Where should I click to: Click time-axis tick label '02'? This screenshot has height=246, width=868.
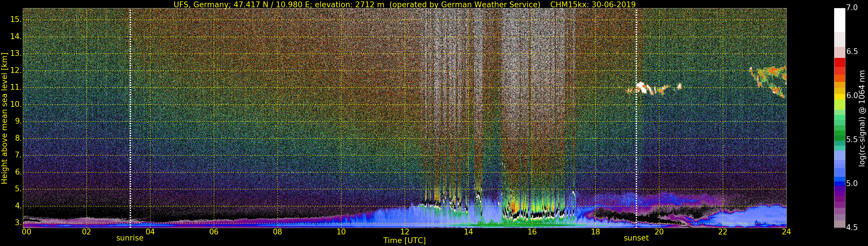pos(87,232)
